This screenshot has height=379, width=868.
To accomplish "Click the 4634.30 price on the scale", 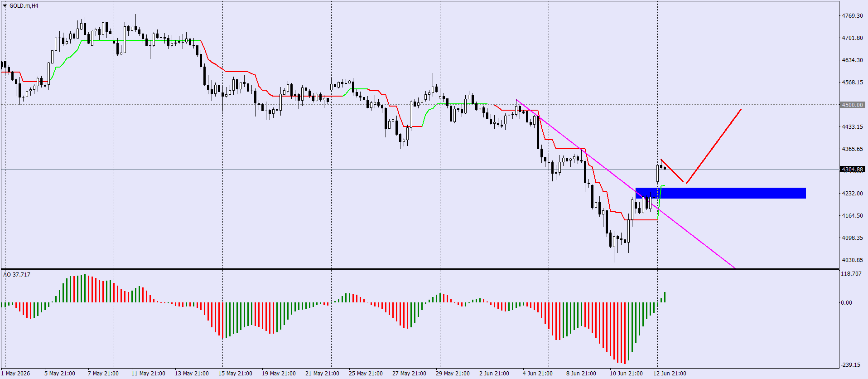I will point(852,60).
